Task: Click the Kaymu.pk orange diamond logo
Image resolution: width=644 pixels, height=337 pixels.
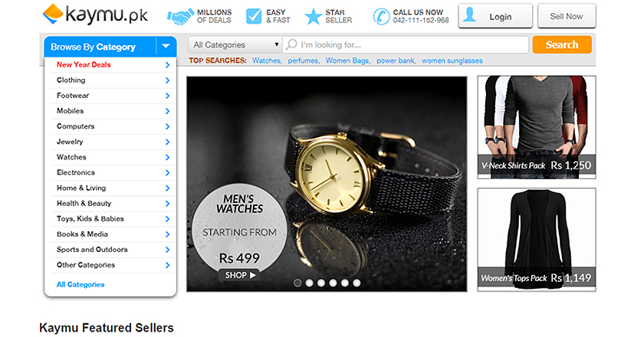Action: coord(53,14)
